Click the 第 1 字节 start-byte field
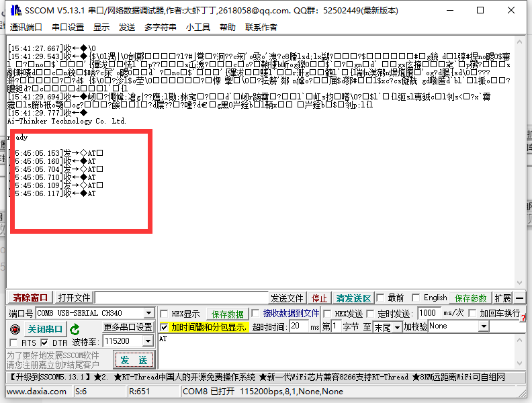This screenshot has width=532, height=403. point(337,326)
